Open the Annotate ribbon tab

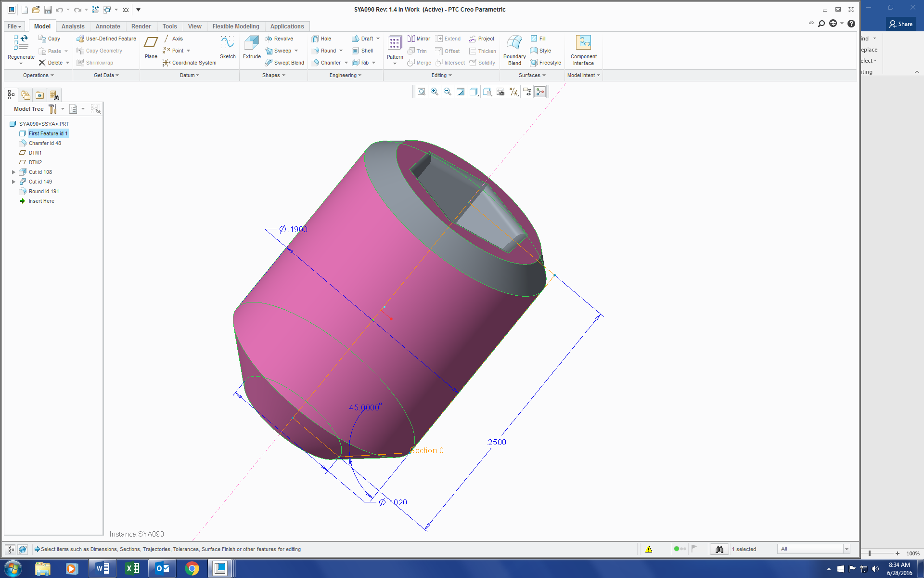pyautogui.click(x=107, y=26)
